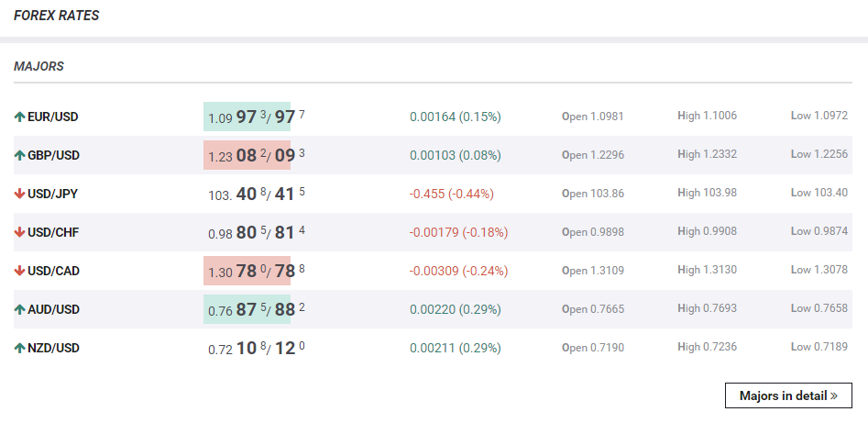Open the GBP/USD currency pair

pyautogui.click(x=53, y=155)
